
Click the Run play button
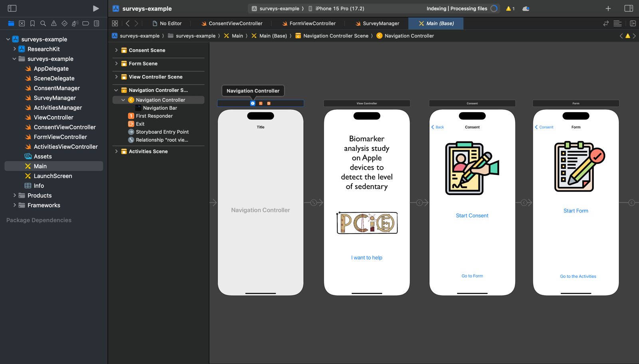[x=95, y=8]
